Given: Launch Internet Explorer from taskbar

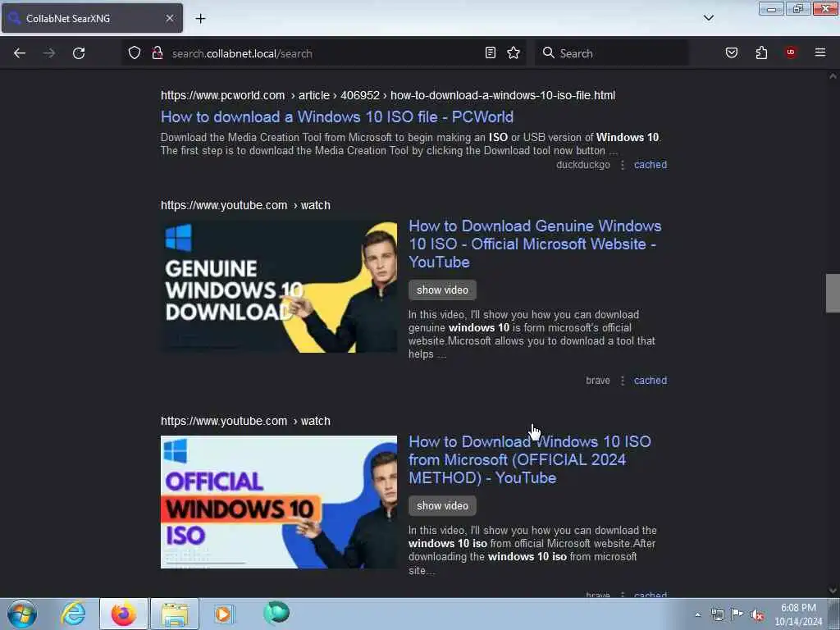Looking at the screenshot, I should pyautogui.click(x=73, y=614).
